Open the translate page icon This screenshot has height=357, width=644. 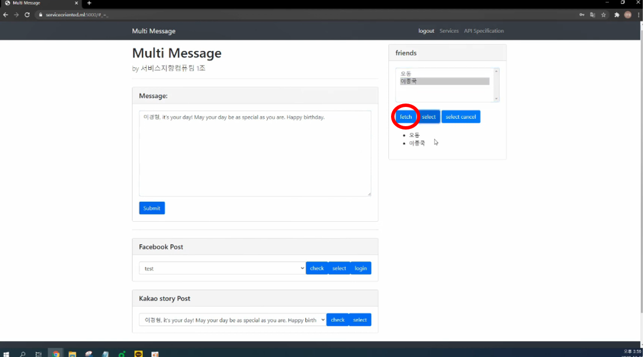(x=593, y=15)
